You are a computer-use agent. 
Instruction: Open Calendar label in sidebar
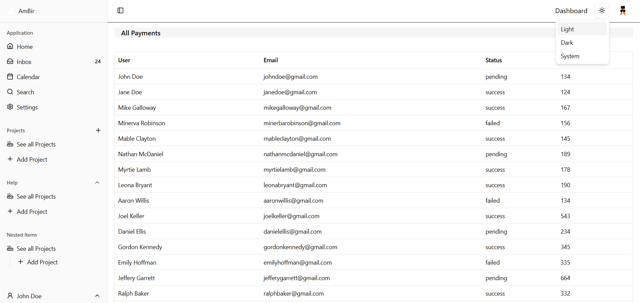pos(28,77)
